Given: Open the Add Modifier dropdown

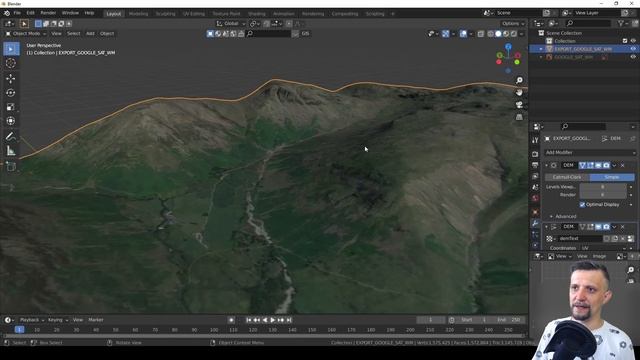Looking at the screenshot, I should coord(590,152).
